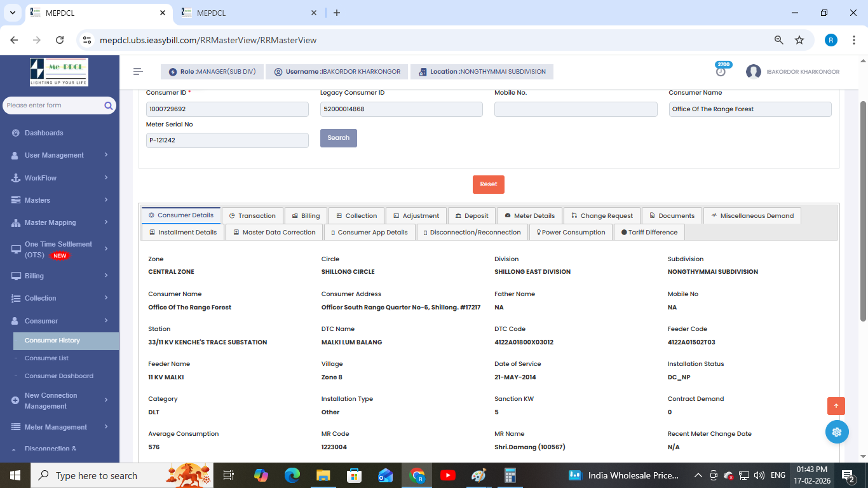Bookmark this page with the star icon
The width and height of the screenshot is (868, 488).
click(799, 40)
